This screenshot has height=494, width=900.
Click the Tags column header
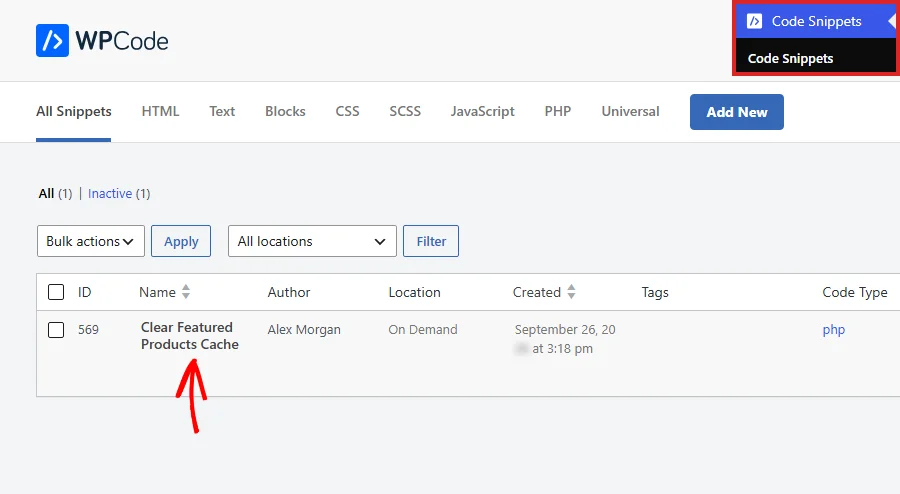tap(655, 293)
